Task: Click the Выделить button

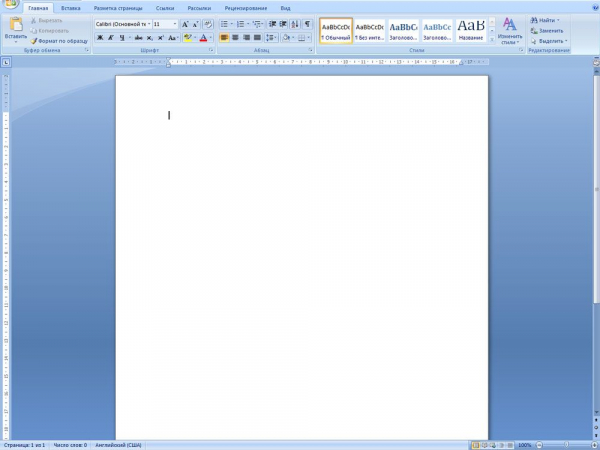Action: [x=549, y=41]
